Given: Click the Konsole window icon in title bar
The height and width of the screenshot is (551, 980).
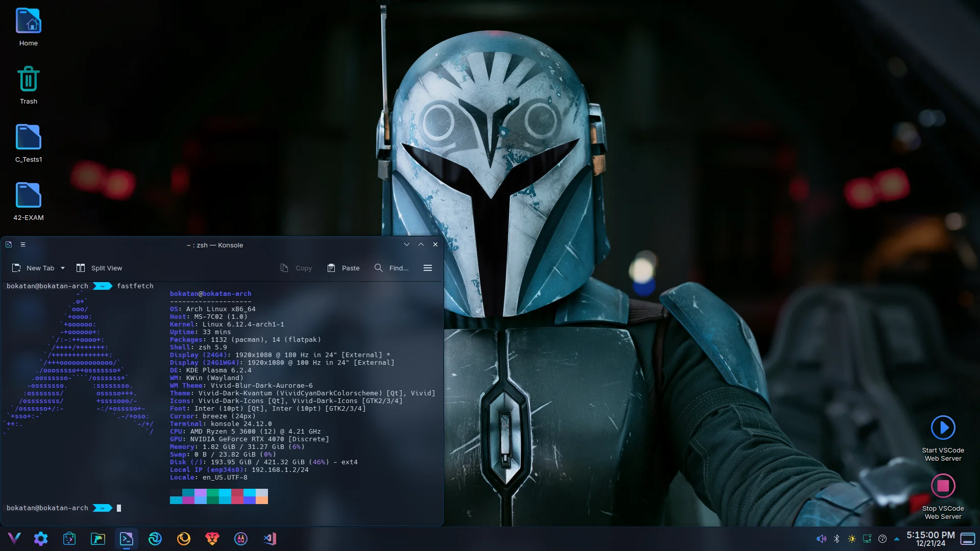Looking at the screenshot, I should 9,244.
